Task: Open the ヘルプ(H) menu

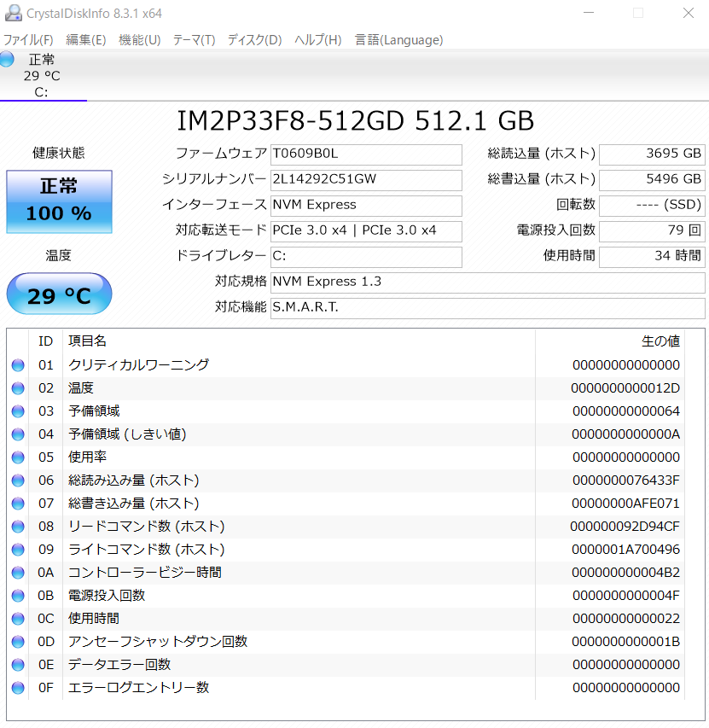Action: [x=318, y=40]
